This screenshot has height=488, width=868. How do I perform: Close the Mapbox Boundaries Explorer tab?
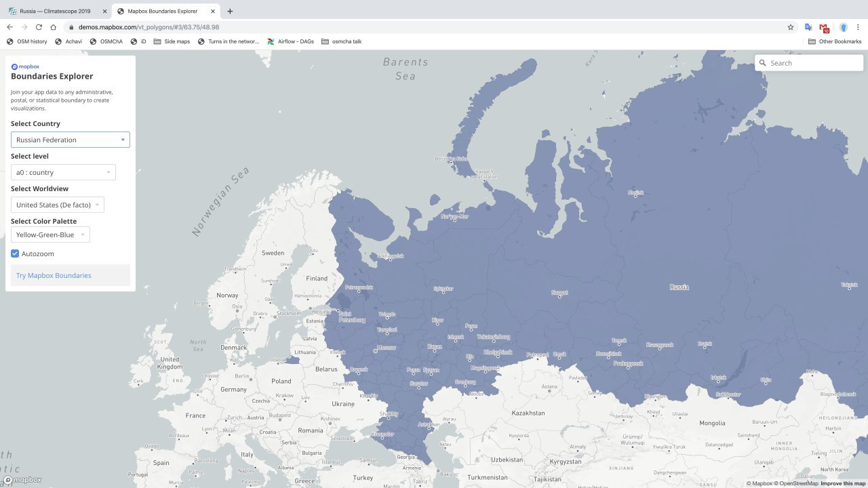tap(214, 11)
